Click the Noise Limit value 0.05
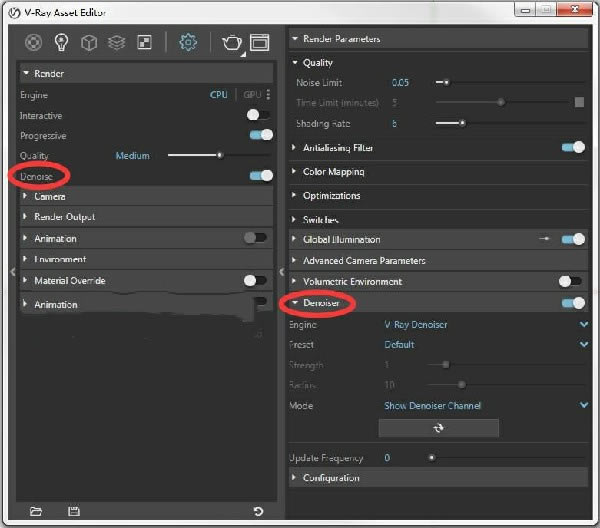600x528 pixels. click(400, 83)
